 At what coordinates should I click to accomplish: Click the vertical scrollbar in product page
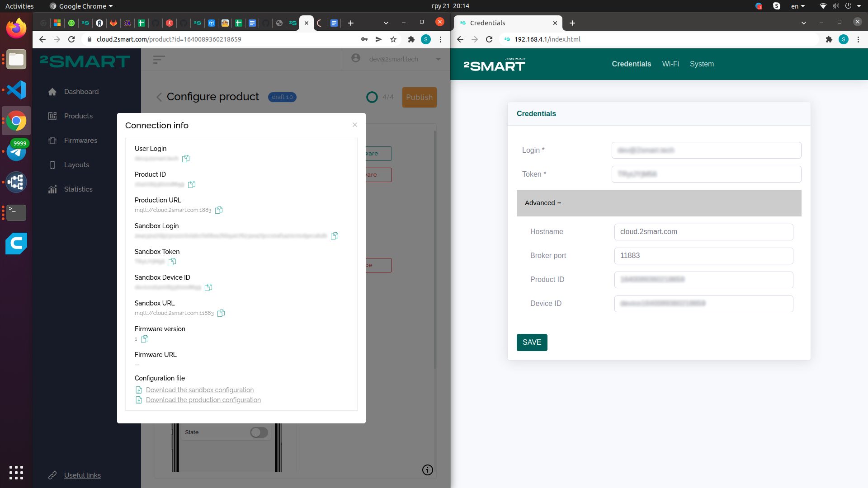pos(435,249)
